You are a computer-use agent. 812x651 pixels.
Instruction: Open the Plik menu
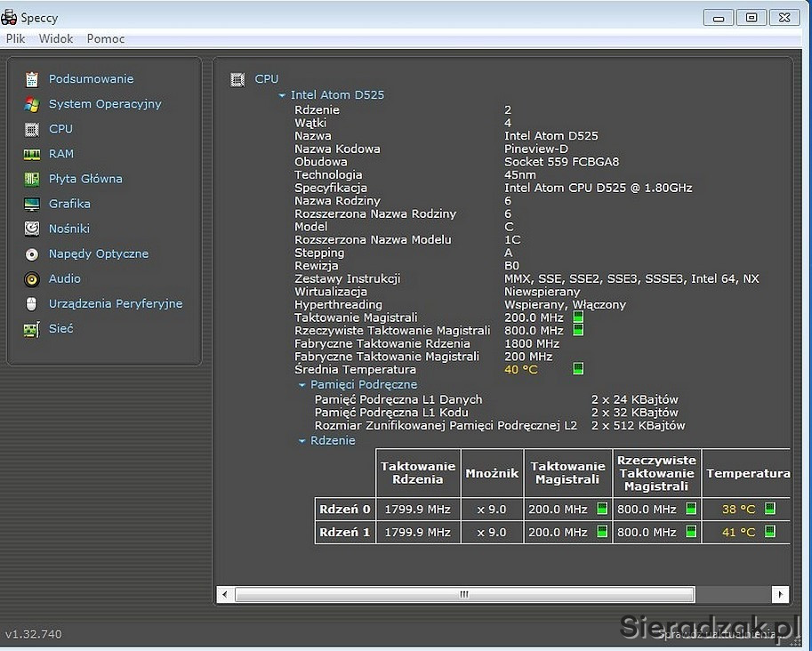15,39
